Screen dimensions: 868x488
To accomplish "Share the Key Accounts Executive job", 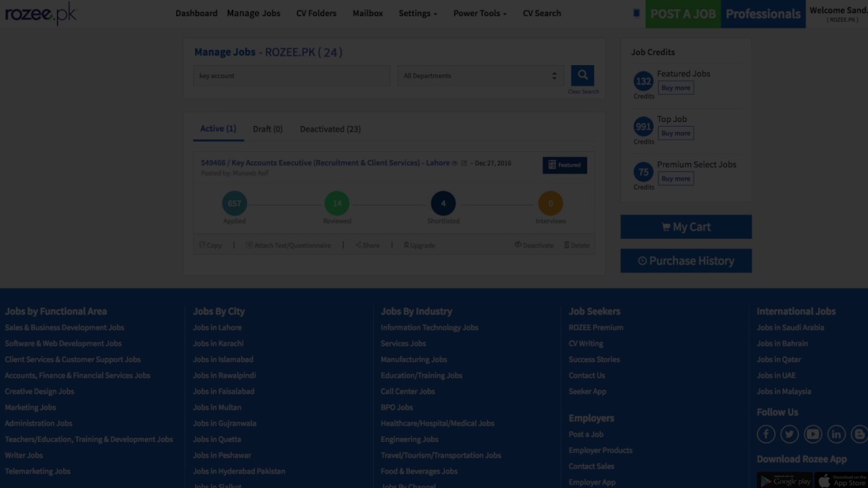I will 368,245.
